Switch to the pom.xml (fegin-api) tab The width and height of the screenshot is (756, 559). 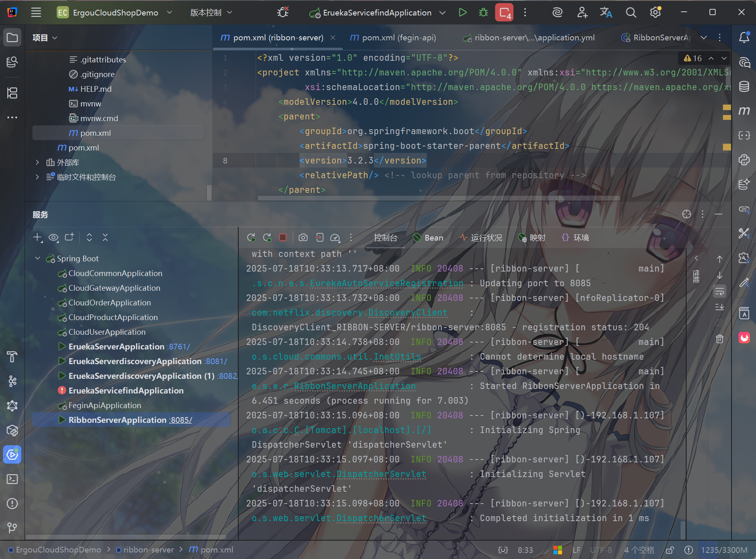[393, 38]
